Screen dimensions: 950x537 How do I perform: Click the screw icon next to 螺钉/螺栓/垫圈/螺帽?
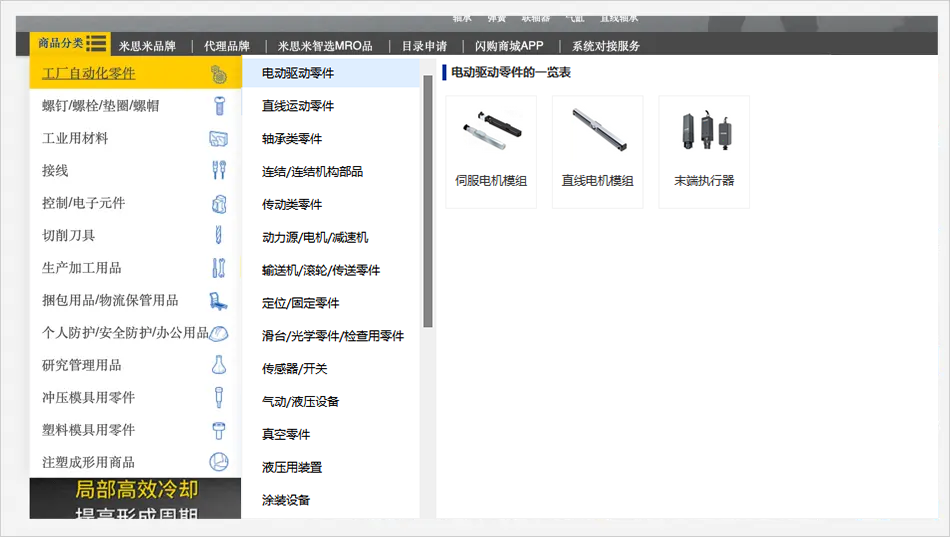click(219, 106)
